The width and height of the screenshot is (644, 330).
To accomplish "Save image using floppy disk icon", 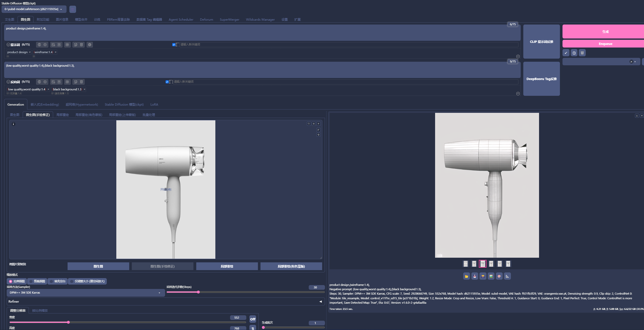I will (475, 276).
